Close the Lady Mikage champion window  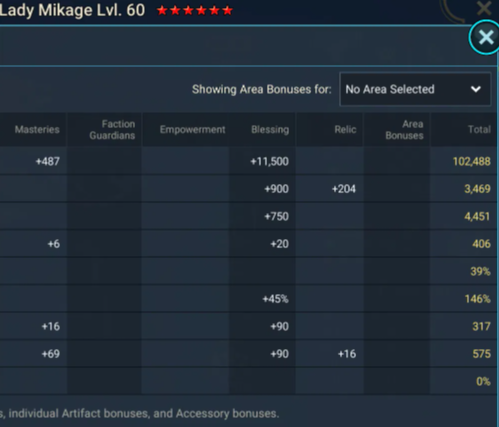click(x=484, y=8)
